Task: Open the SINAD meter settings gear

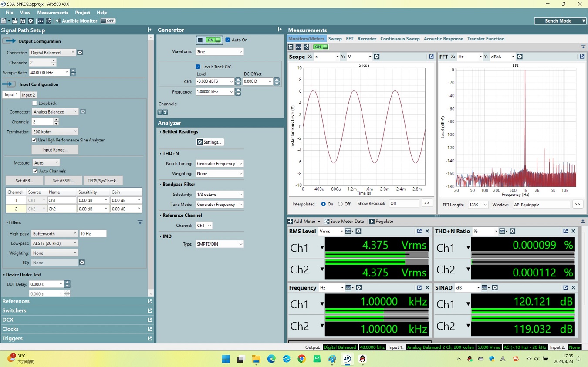Action: (x=494, y=288)
